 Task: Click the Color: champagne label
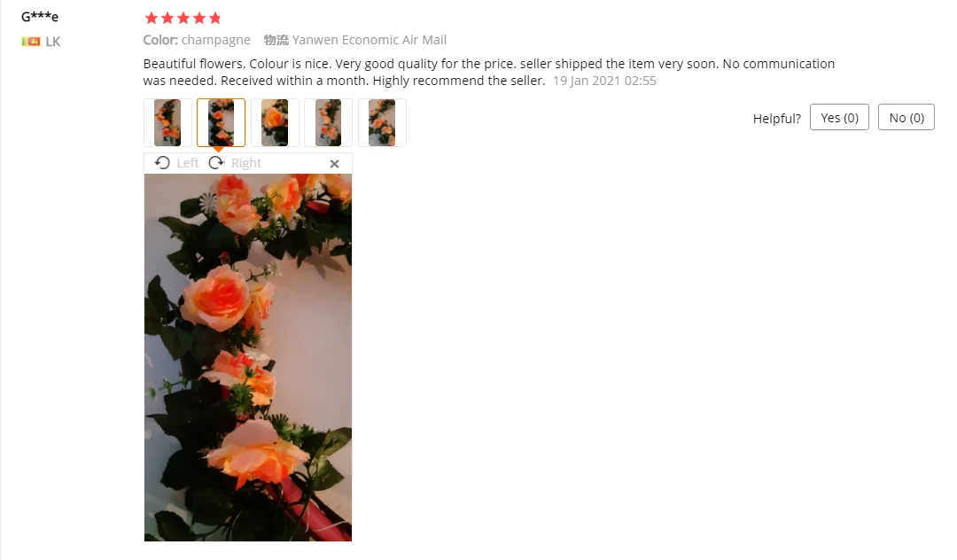point(197,40)
